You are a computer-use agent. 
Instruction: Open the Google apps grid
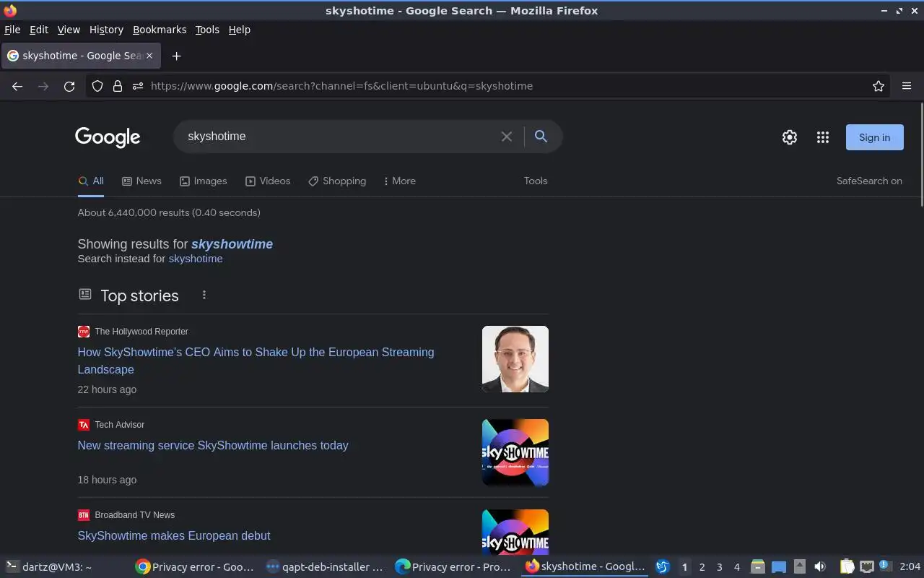[823, 137]
